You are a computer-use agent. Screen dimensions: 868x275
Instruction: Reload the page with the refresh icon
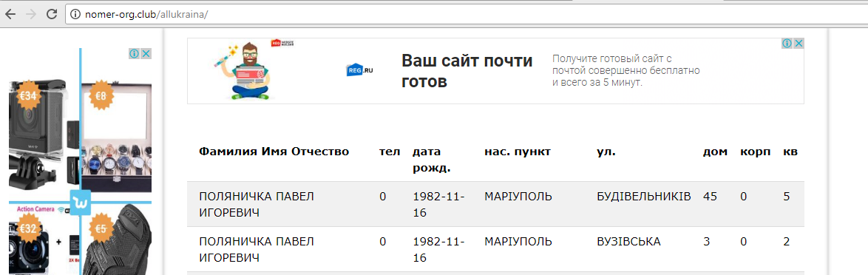[52, 14]
